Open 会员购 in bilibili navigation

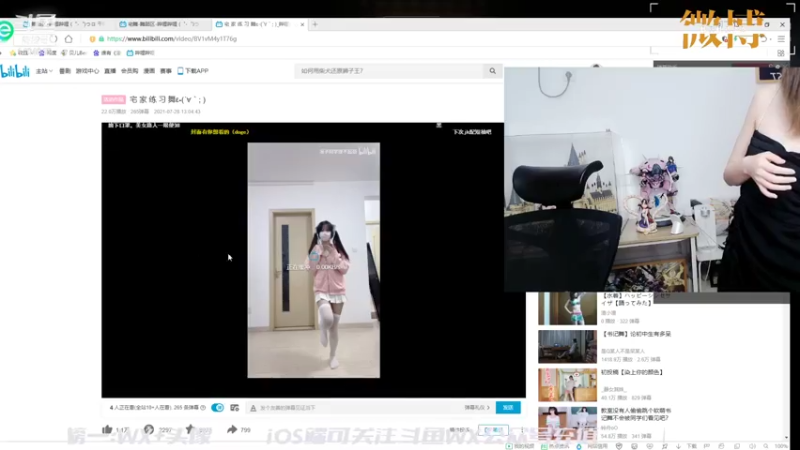[130, 71]
